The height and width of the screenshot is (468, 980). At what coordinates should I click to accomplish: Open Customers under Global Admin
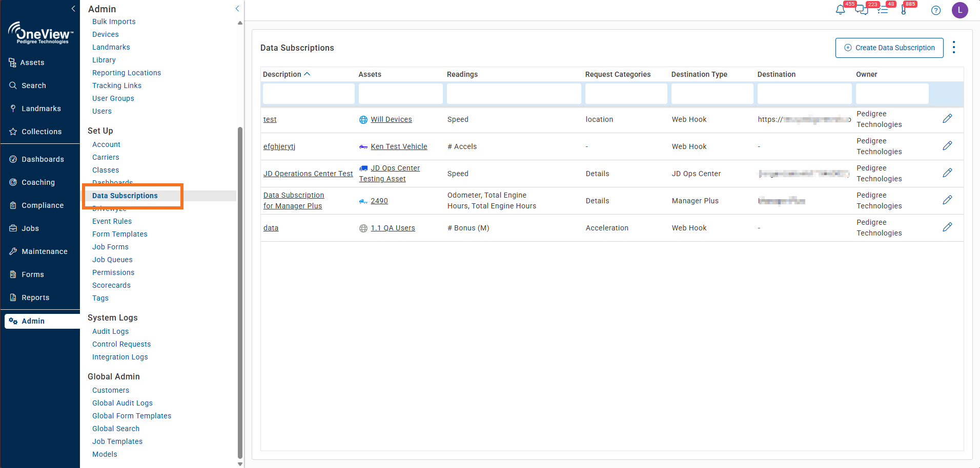111,390
